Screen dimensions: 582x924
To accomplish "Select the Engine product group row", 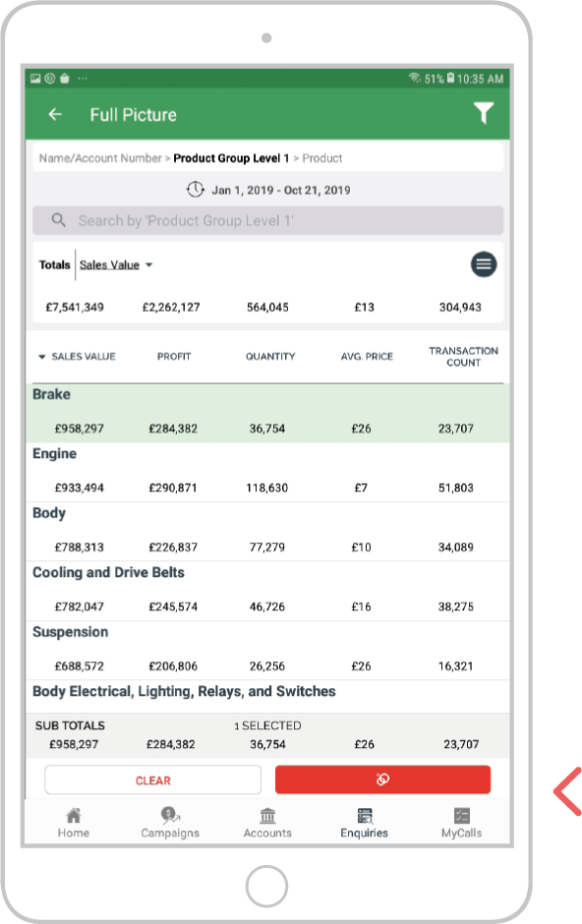I will click(x=267, y=473).
